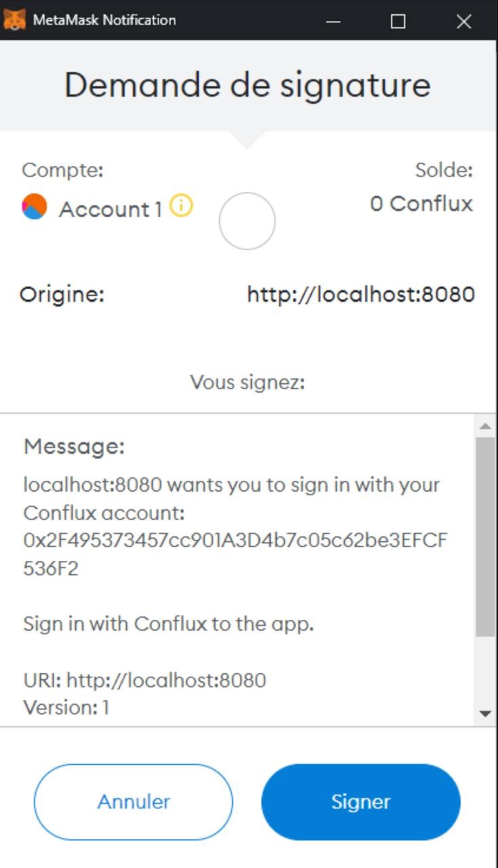Cancel the request with the Annuler button

(134, 802)
